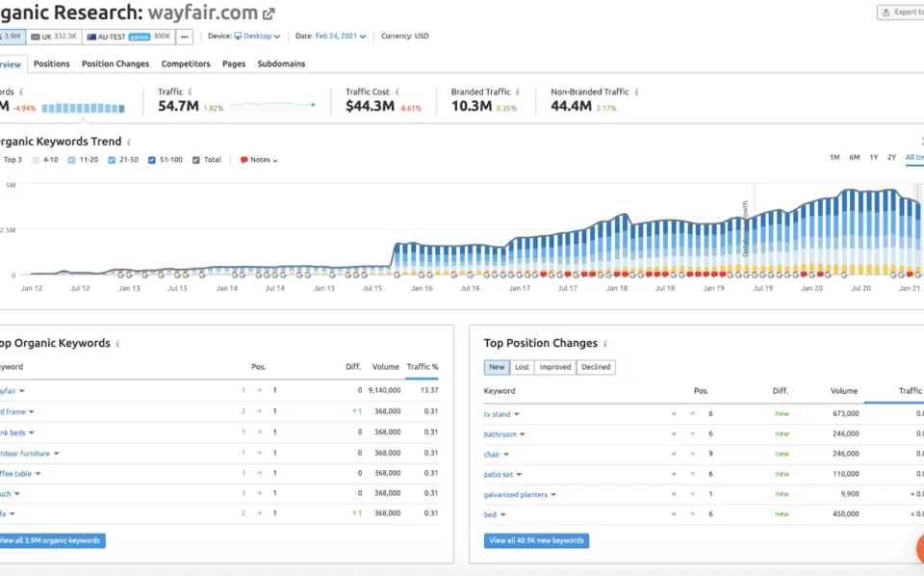Open the three-dots more databases button

(x=185, y=37)
